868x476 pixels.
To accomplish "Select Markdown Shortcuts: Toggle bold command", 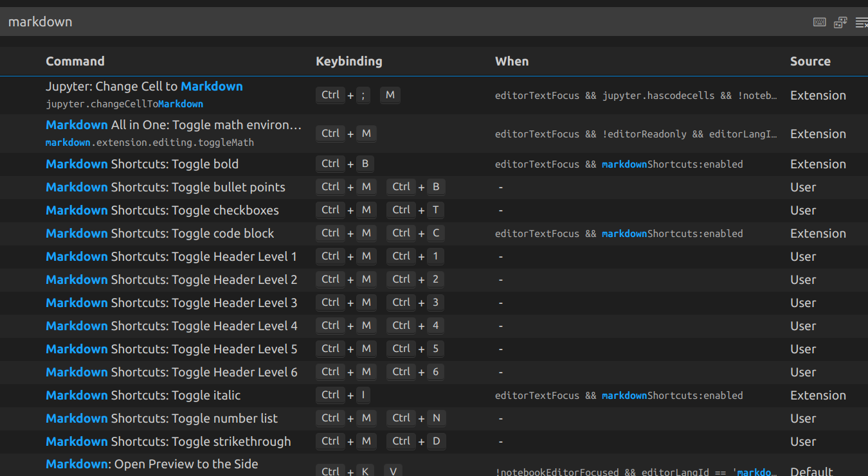I will tap(142, 164).
